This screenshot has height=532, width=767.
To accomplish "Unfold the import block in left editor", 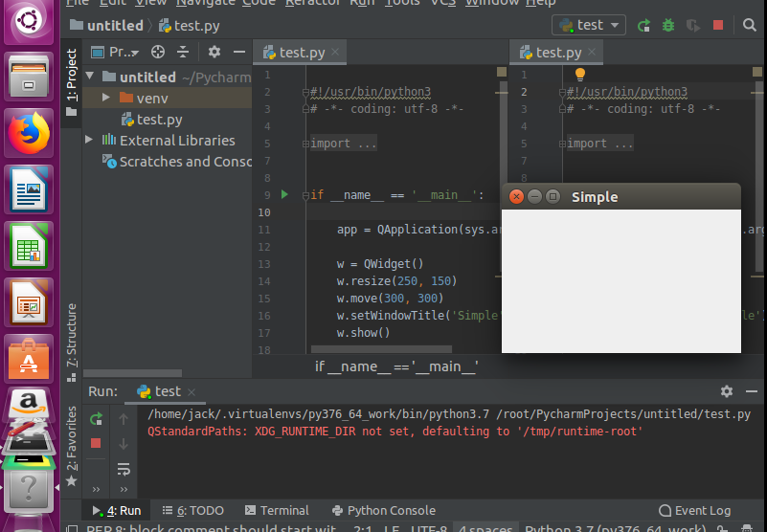I will click(x=305, y=144).
